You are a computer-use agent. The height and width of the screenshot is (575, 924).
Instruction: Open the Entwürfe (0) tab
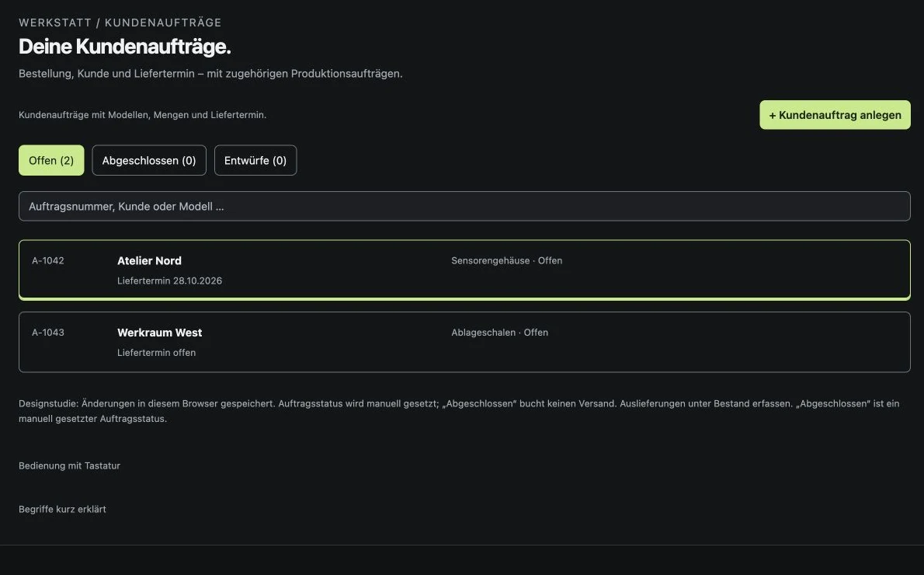(255, 160)
